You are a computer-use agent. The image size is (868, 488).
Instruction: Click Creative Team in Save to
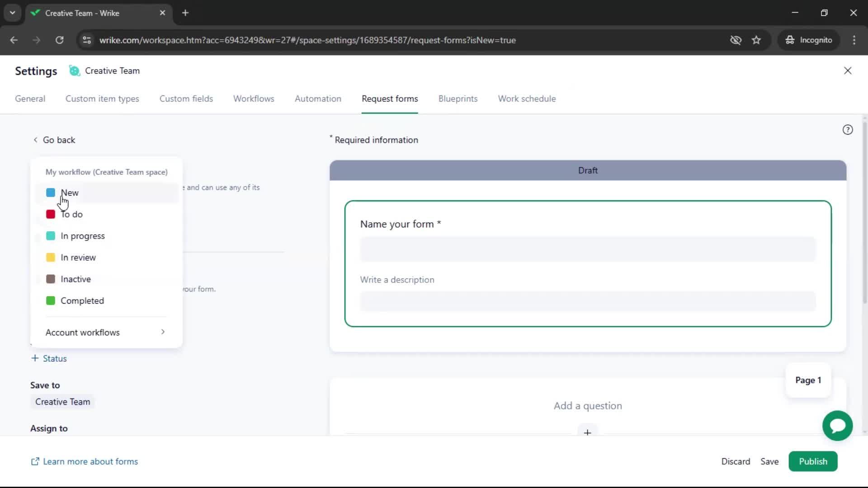tap(62, 402)
